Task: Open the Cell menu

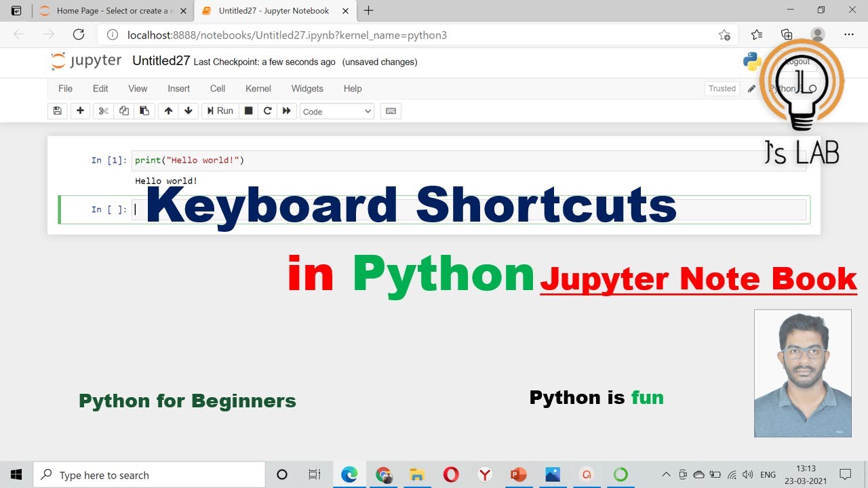Action: coord(218,89)
